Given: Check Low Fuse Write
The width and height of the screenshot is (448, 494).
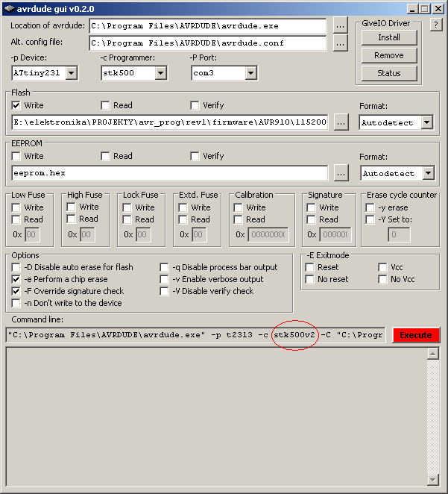Looking at the screenshot, I should (16, 207).
